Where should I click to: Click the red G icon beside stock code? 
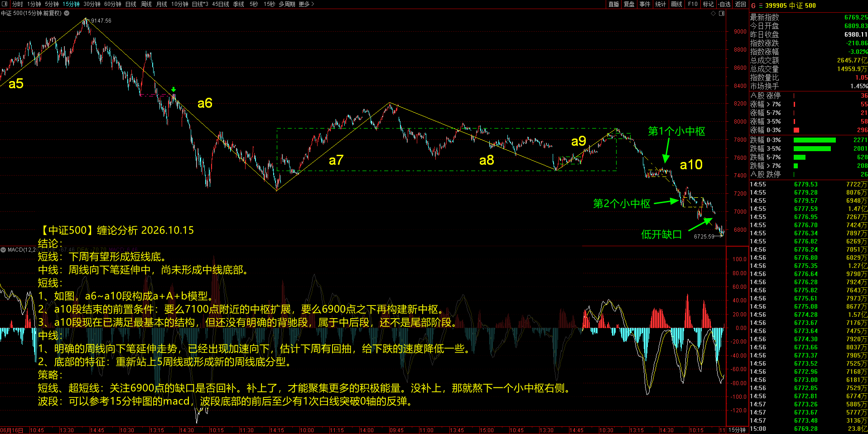click(x=753, y=5)
